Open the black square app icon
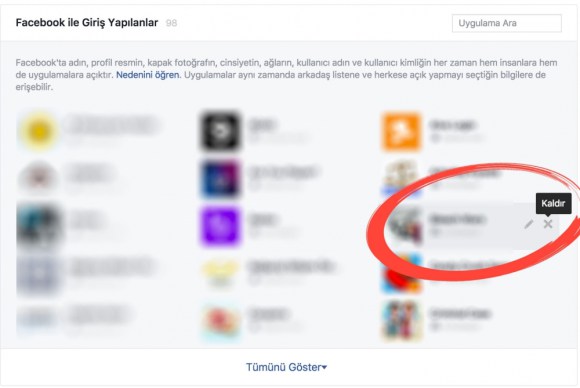Image resolution: width=580 pixels, height=388 pixels. 220,131
